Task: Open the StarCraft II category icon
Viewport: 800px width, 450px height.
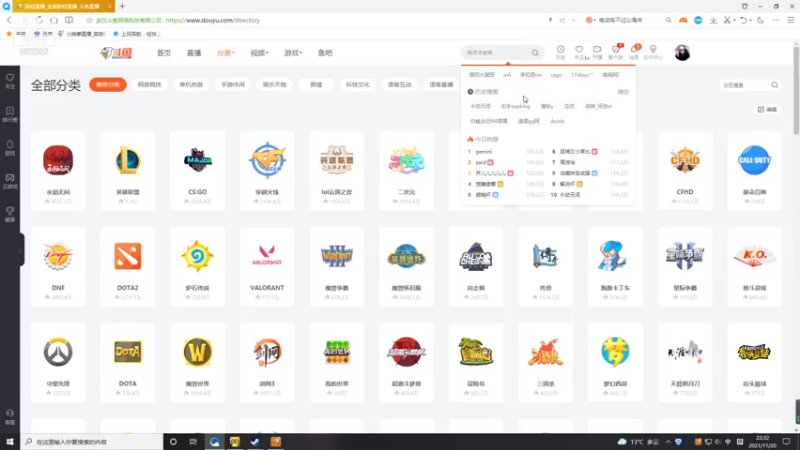Action: [x=685, y=256]
